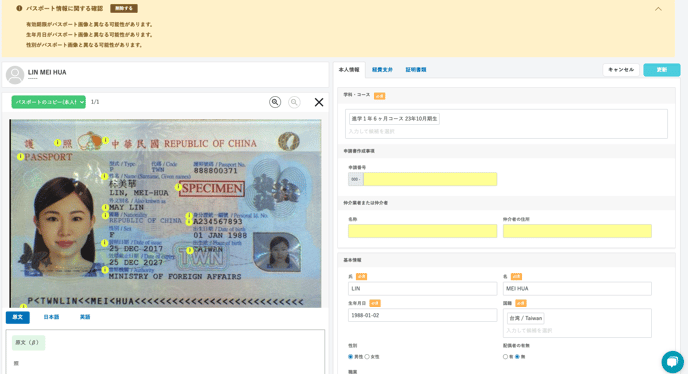Click the warning exclamation icon in the banner
Image resolution: width=688 pixels, height=374 pixels.
pos(19,8)
